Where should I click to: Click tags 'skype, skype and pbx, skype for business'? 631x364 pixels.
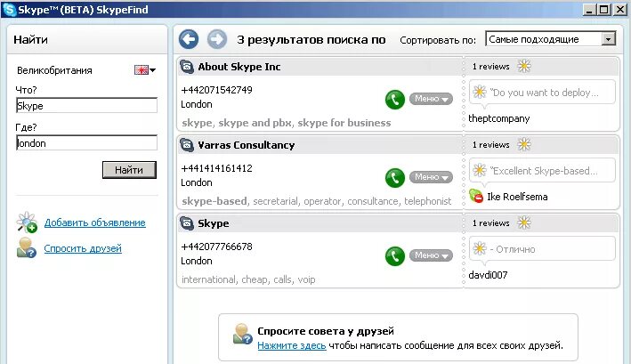(286, 123)
